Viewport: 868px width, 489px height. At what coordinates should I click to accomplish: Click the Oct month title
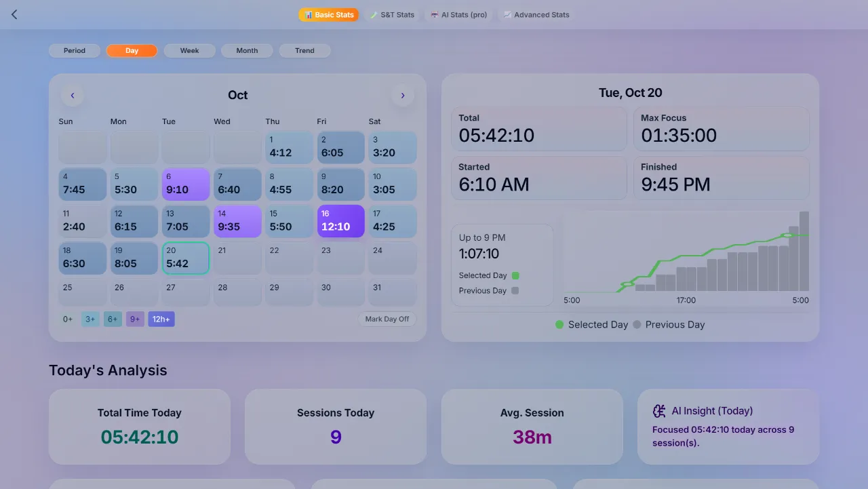point(238,95)
